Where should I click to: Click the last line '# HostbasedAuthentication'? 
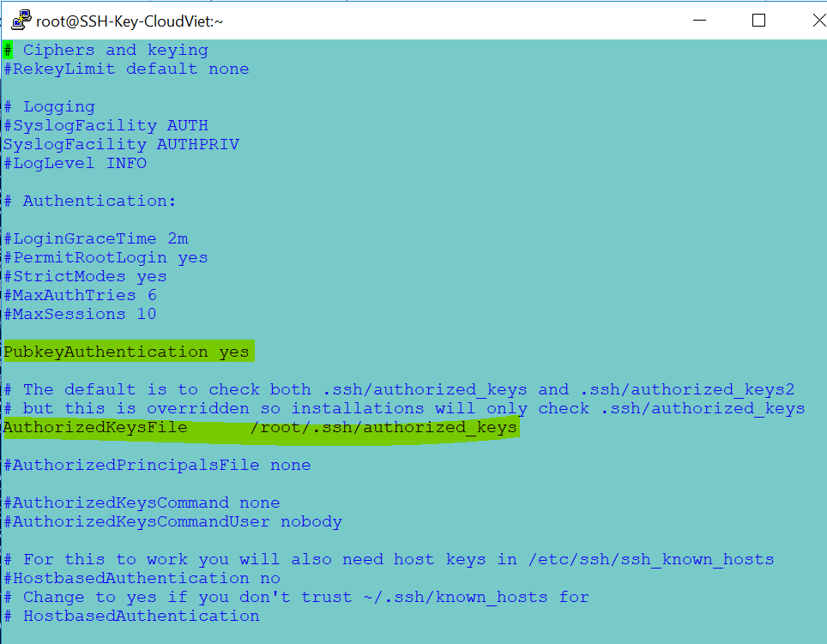click(131, 616)
